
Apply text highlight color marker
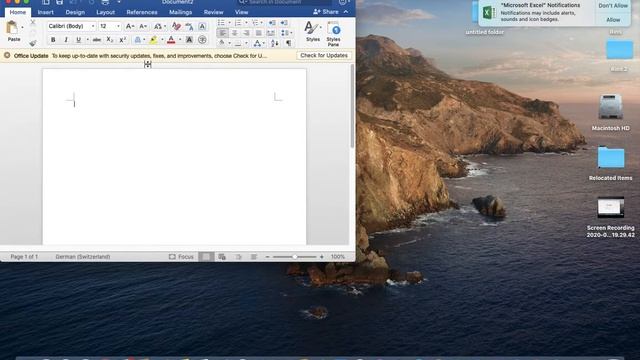point(153,40)
